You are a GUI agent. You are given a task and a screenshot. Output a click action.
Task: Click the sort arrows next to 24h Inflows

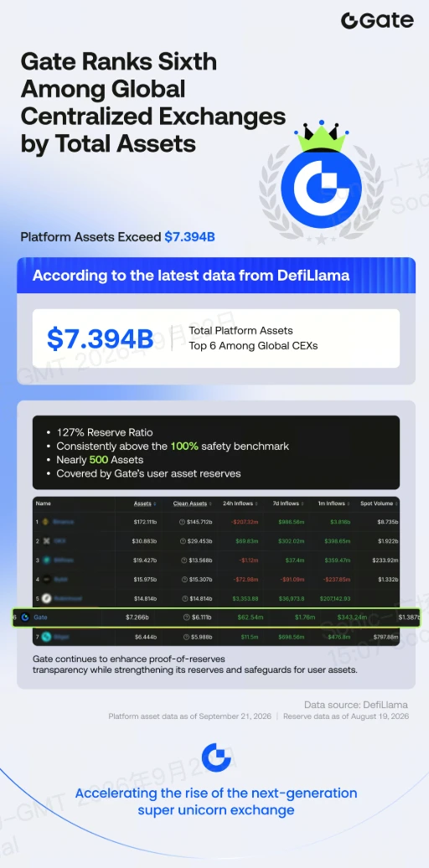257,504
